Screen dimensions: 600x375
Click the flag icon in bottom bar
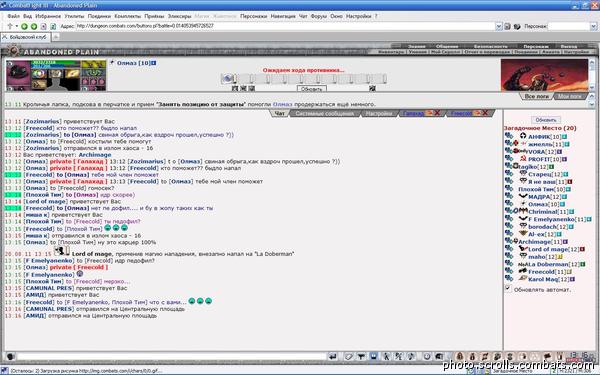[548, 357]
